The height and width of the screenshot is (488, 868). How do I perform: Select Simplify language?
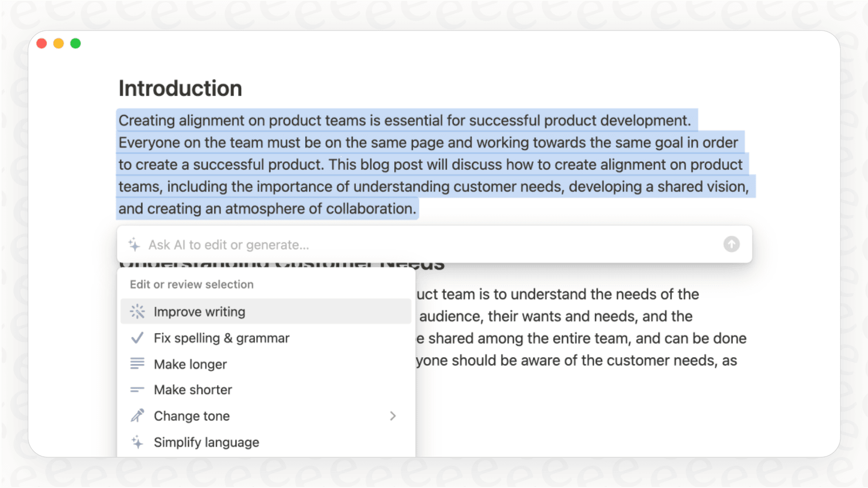tap(206, 442)
